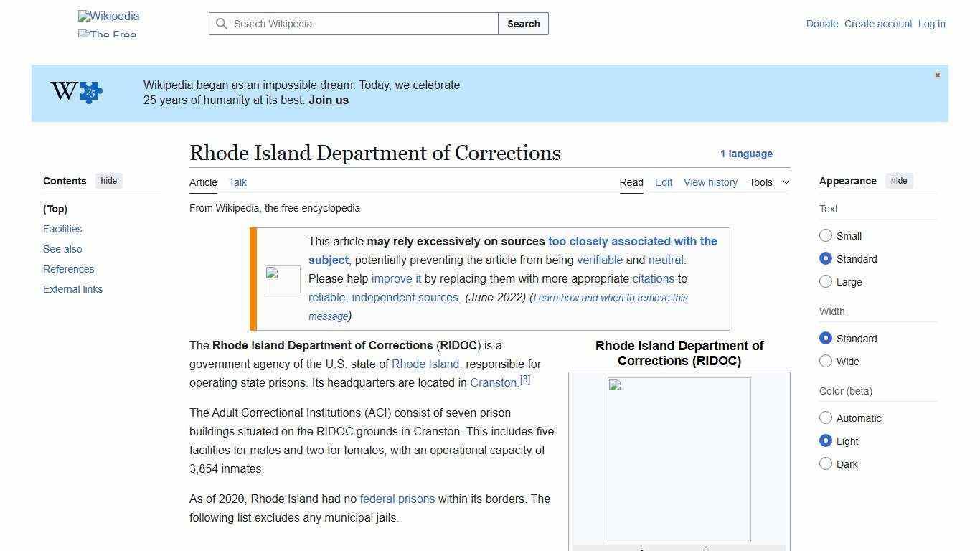Click the search magnifier icon
This screenshot has height=551, width=980.
222,24
